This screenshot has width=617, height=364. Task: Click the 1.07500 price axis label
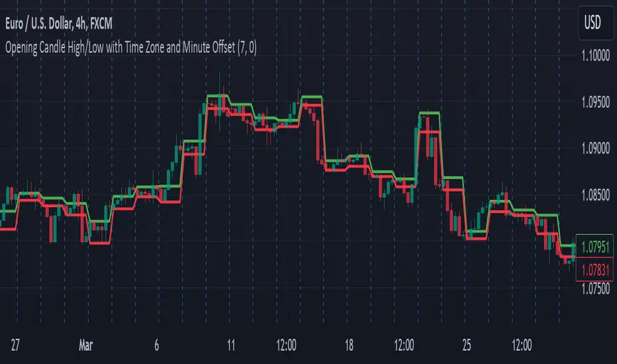click(595, 289)
